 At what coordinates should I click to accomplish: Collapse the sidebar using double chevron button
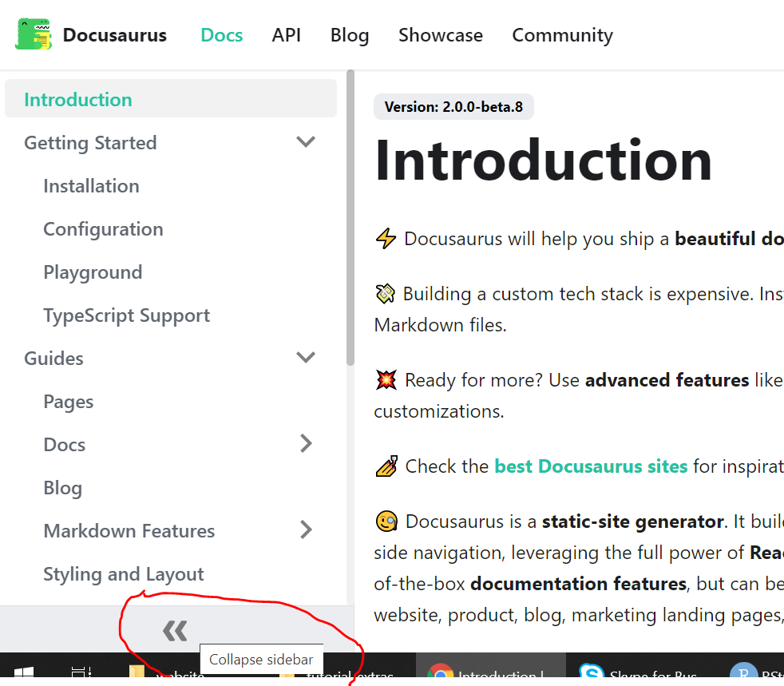tap(175, 630)
